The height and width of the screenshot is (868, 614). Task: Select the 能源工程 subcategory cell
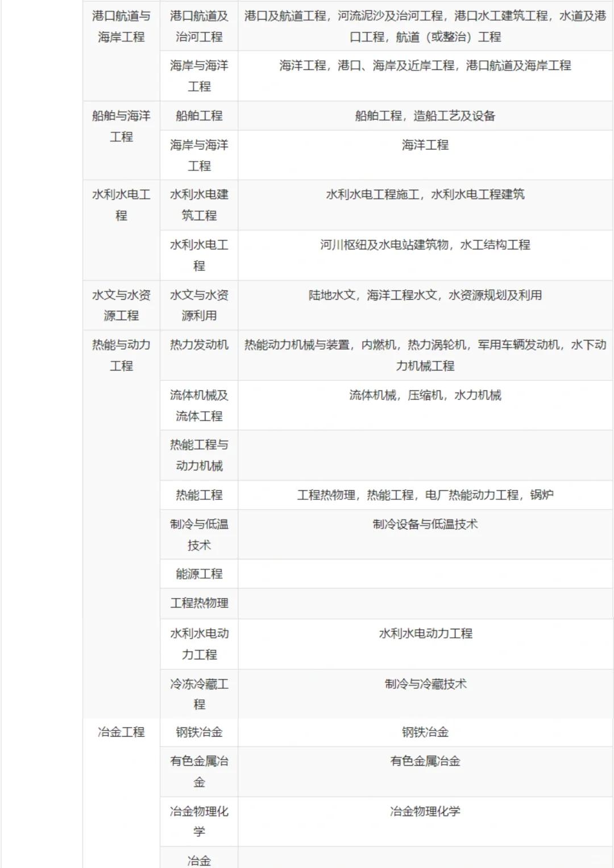pos(198,574)
